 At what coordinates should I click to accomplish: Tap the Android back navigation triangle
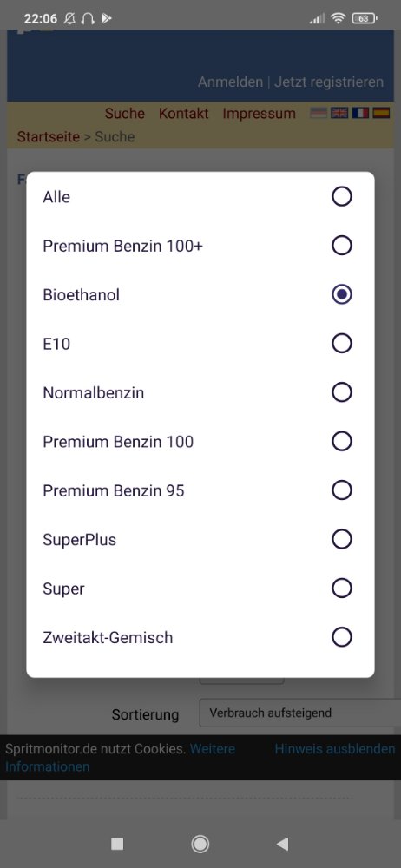(x=282, y=844)
